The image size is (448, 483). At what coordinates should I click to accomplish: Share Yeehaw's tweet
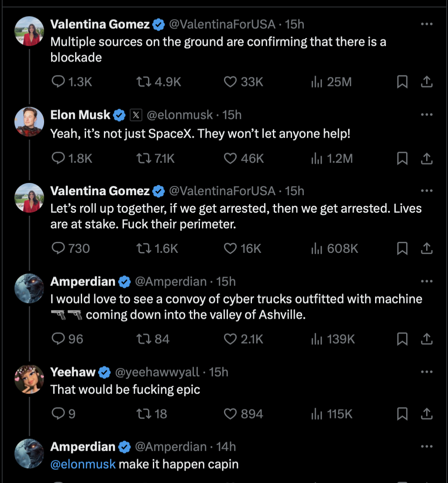[426, 414]
